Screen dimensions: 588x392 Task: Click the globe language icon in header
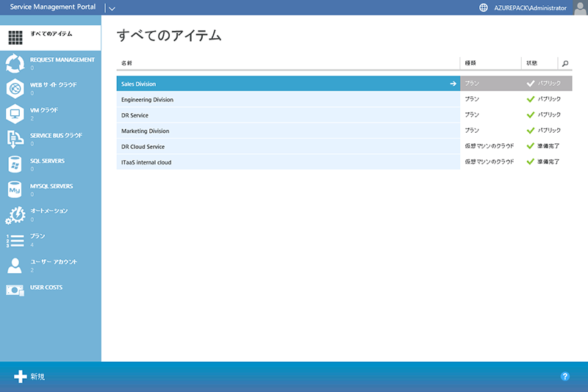coord(483,7)
